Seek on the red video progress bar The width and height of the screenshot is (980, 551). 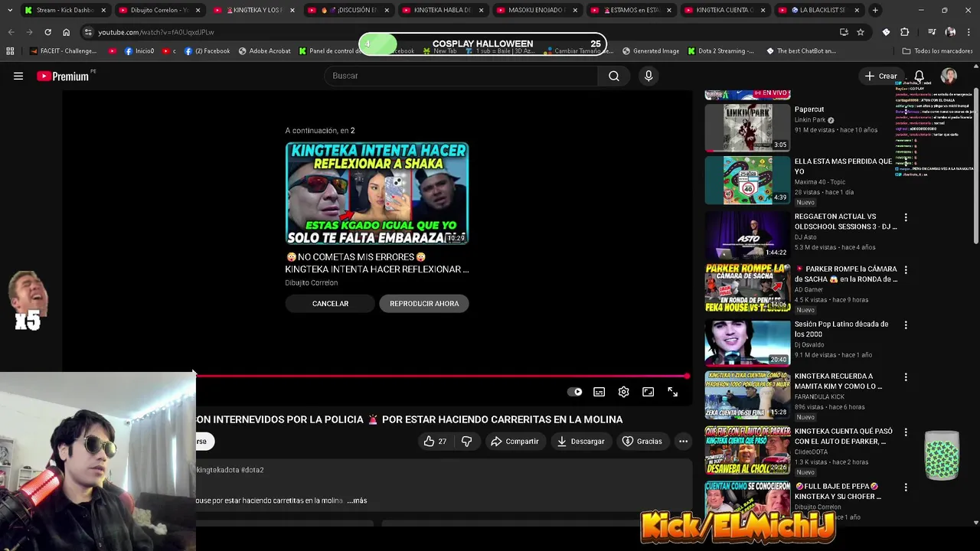point(443,377)
